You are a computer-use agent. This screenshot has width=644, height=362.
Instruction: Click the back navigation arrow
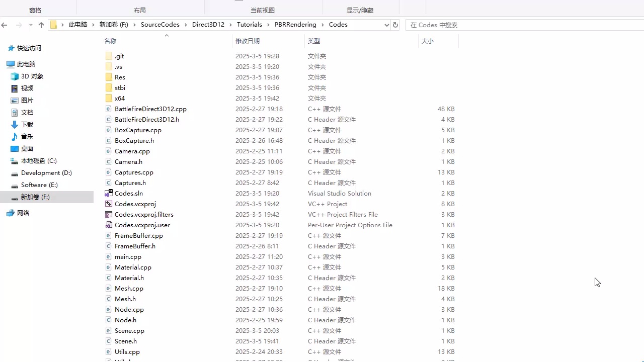coord(5,24)
